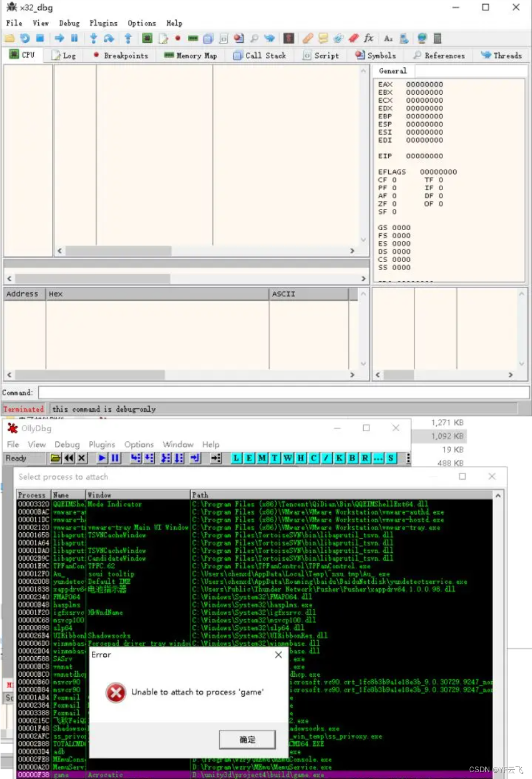Click the Step into icon in x32dbg toolbar

93,38
